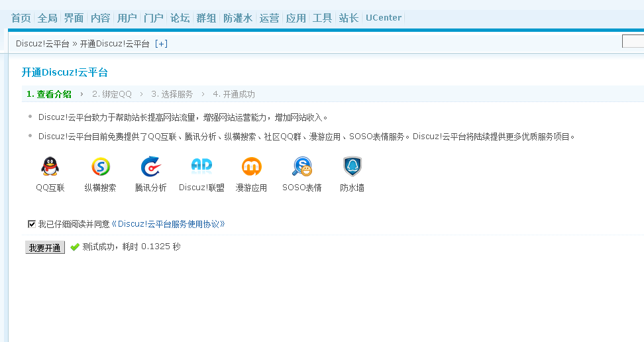Open the 首页 menu
This screenshot has width=644, height=342.
(21, 18)
